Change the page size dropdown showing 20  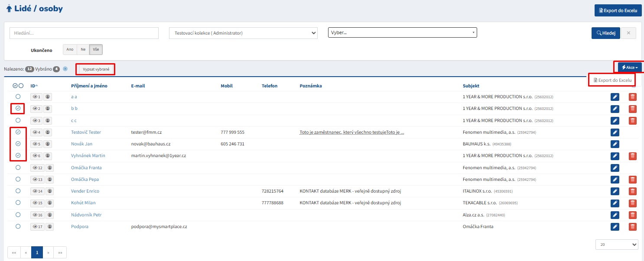tap(617, 245)
